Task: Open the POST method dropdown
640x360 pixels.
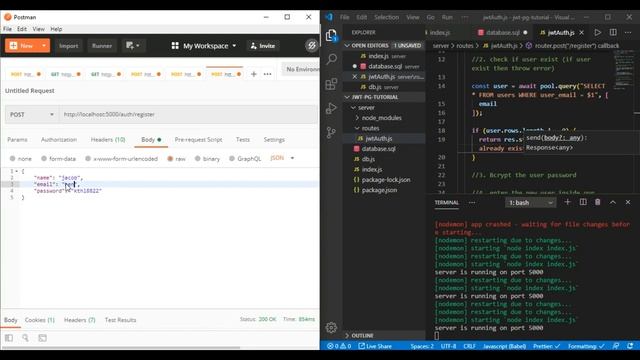Action: pyautogui.click(x=32, y=115)
